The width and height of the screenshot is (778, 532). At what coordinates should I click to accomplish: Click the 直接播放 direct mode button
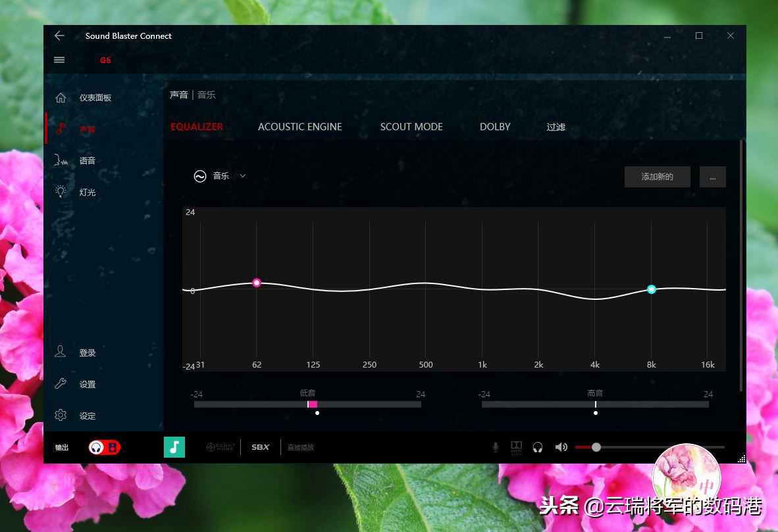coord(301,447)
